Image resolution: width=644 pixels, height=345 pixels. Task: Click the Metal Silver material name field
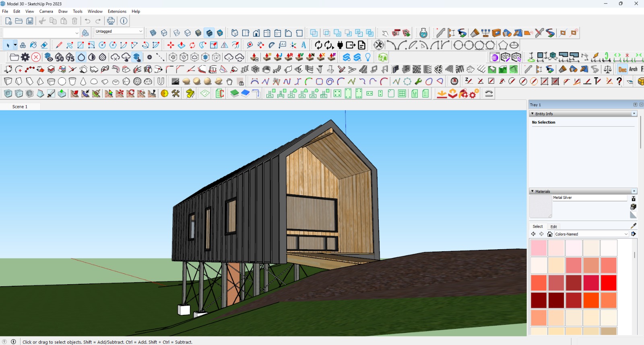click(x=590, y=198)
